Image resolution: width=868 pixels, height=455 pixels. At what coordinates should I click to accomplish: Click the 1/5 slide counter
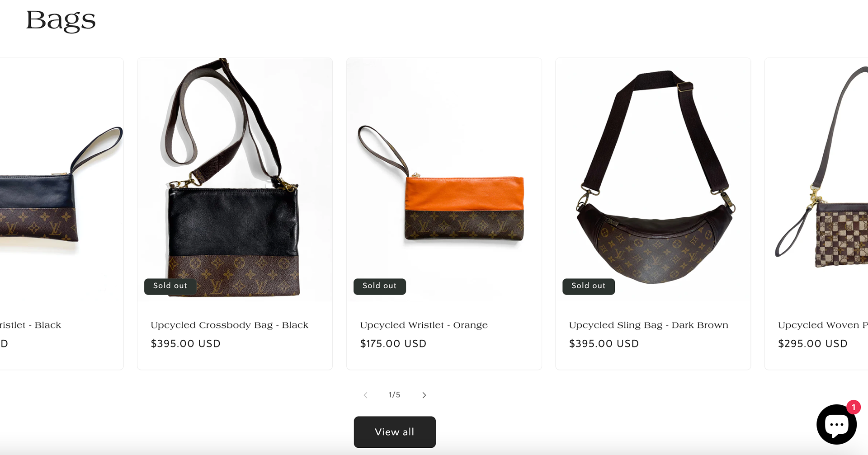point(394,395)
